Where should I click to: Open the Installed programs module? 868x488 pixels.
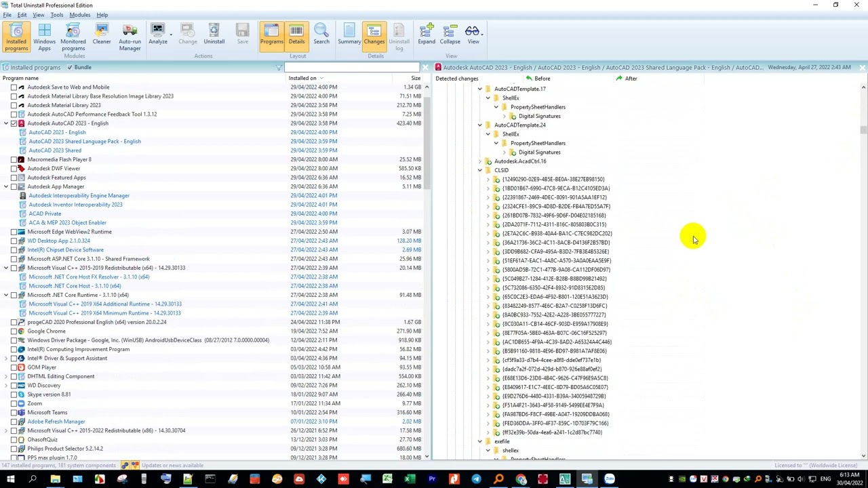[x=16, y=37]
